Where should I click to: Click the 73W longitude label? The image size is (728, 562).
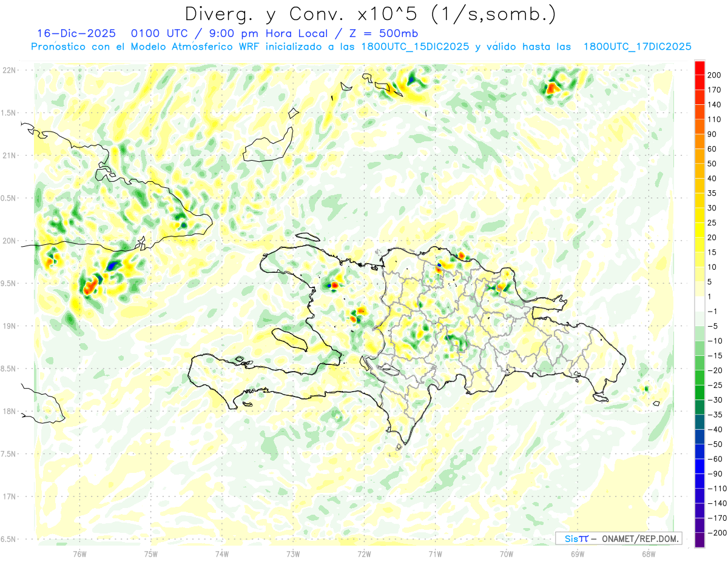point(293,554)
